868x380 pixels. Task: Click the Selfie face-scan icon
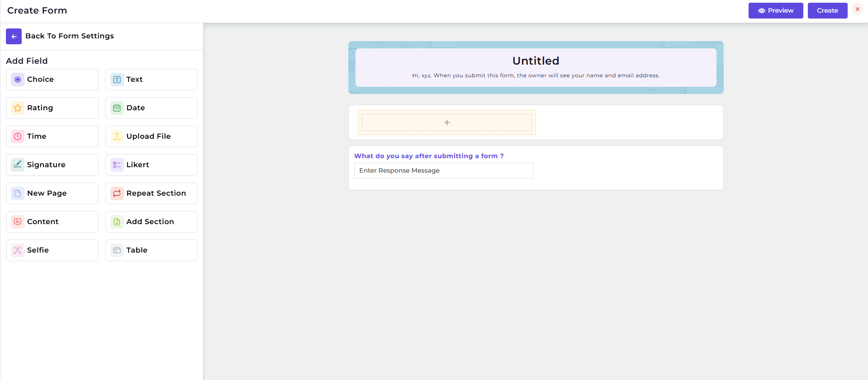tap(18, 250)
